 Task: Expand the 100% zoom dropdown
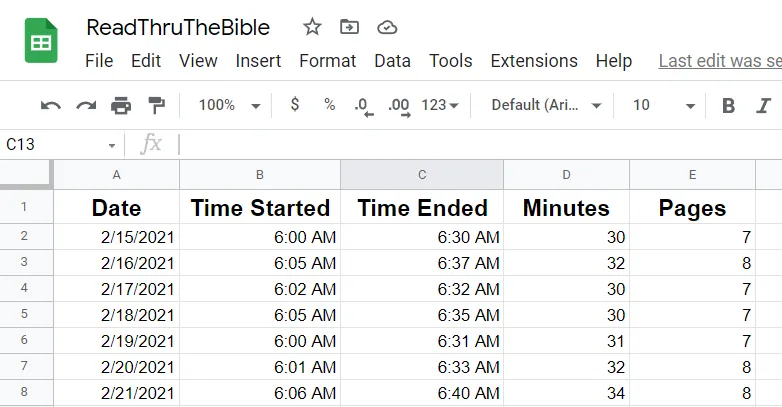pos(230,105)
